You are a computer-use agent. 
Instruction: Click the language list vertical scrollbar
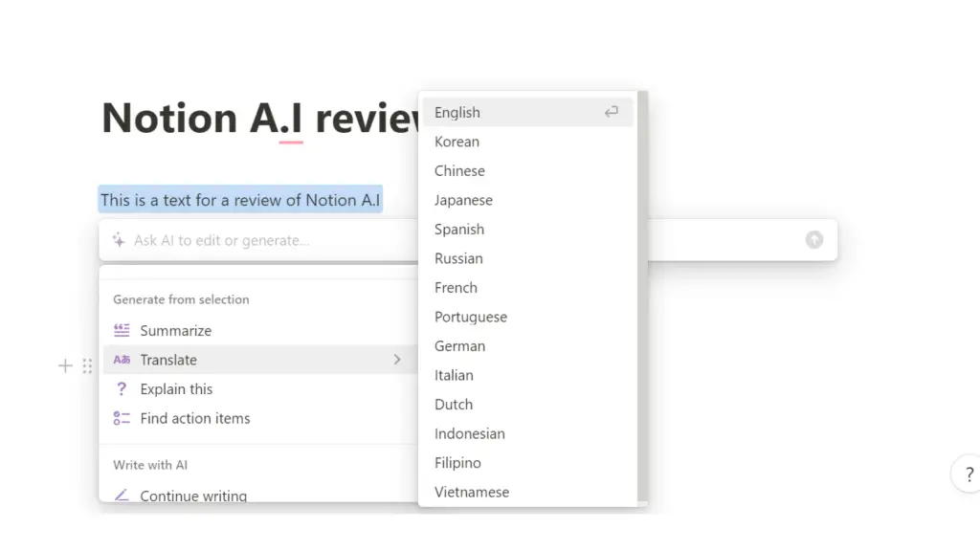point(642,297)
